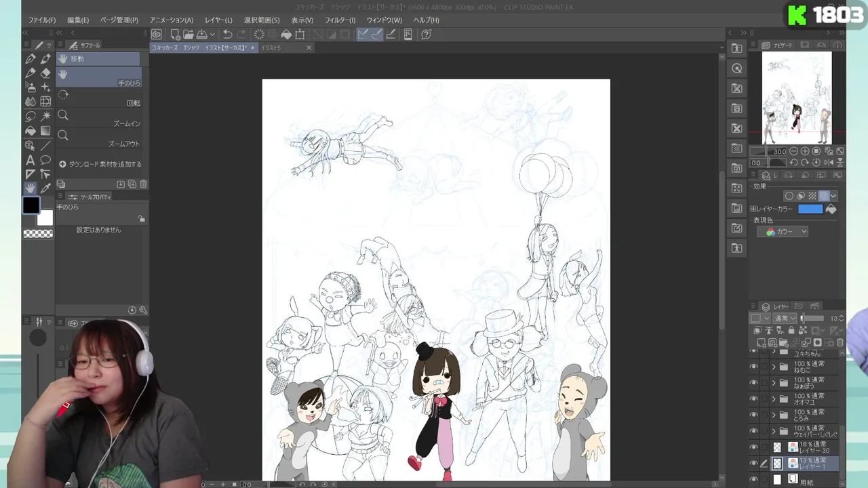Open the 編集(E) menu
This screenshot has width=868, height=488.
pos(78,20)
